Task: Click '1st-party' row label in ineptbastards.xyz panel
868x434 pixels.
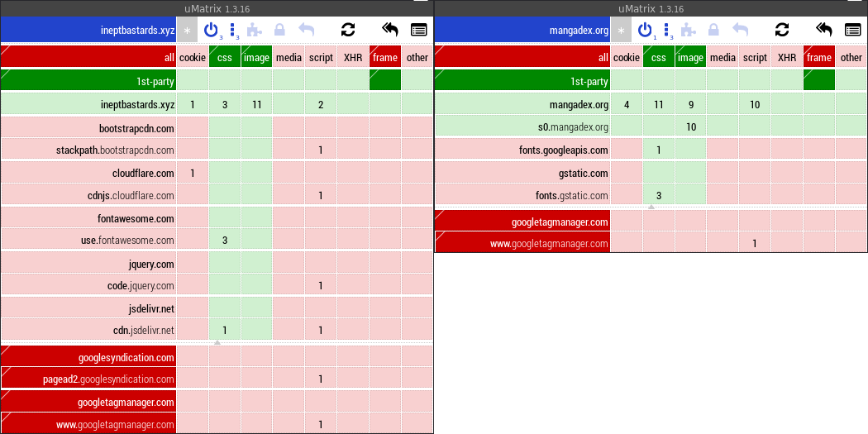Action: pyautogui.click(x=88, y=81)
